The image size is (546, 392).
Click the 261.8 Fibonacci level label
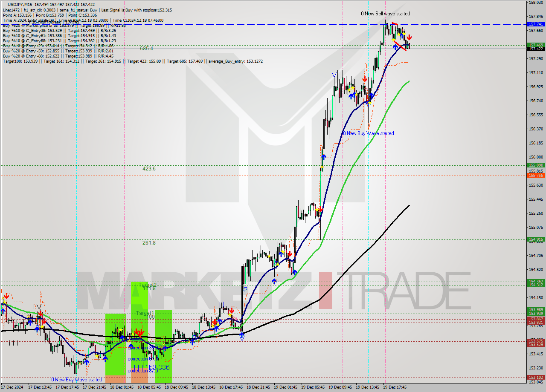149,243
